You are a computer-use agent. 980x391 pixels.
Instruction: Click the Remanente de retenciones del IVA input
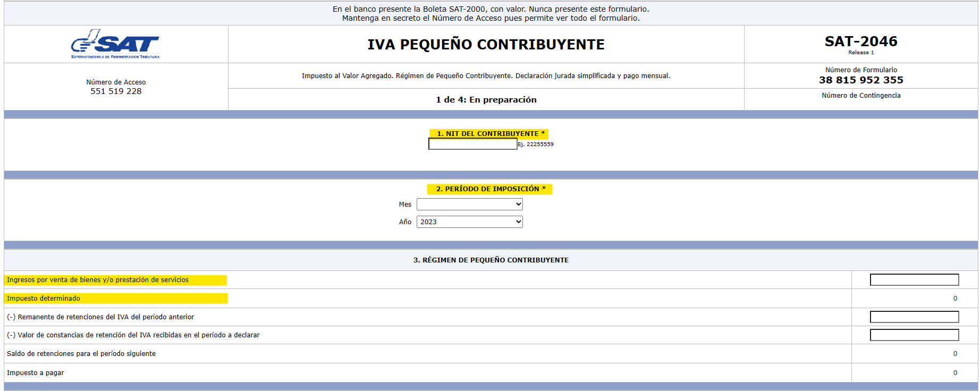[914, 317]
